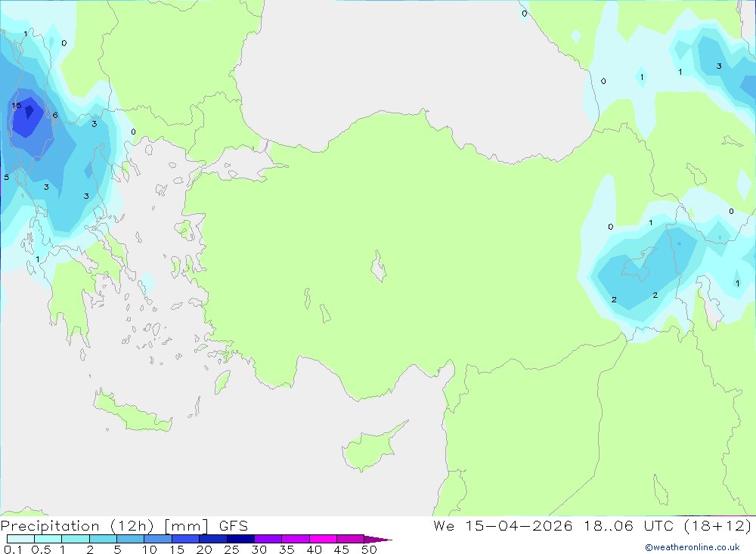The width and height of the screenshot is (756, 554).
Task: Select the 10–15 mm legend swatch
Action: pyautogui.click(x=158, y=539)
